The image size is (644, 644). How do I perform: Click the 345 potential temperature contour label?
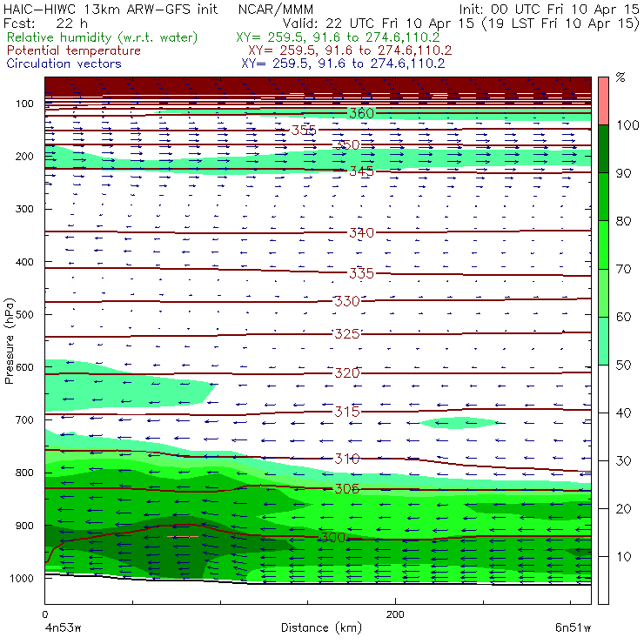pos(361,171)
